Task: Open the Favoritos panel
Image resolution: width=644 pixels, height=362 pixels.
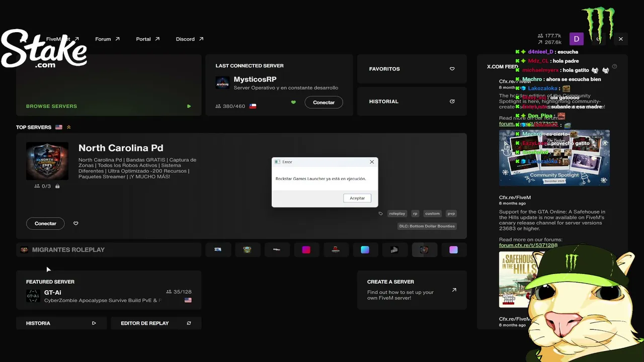Action: point(412,69)
